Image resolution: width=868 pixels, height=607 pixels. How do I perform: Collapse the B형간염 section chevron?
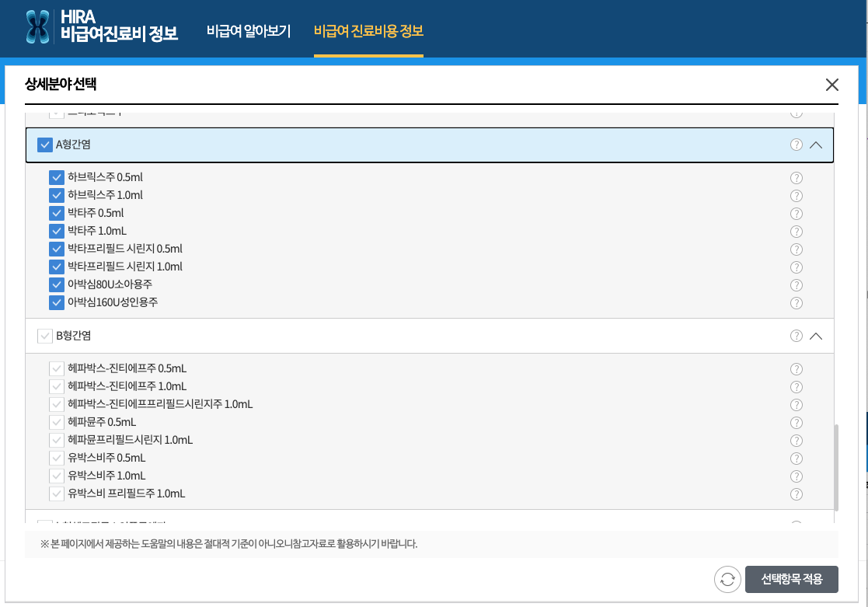click(816, 336)
